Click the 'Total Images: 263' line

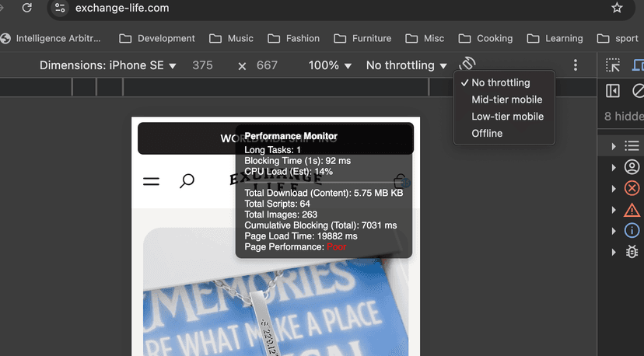(x=281, y=215)
